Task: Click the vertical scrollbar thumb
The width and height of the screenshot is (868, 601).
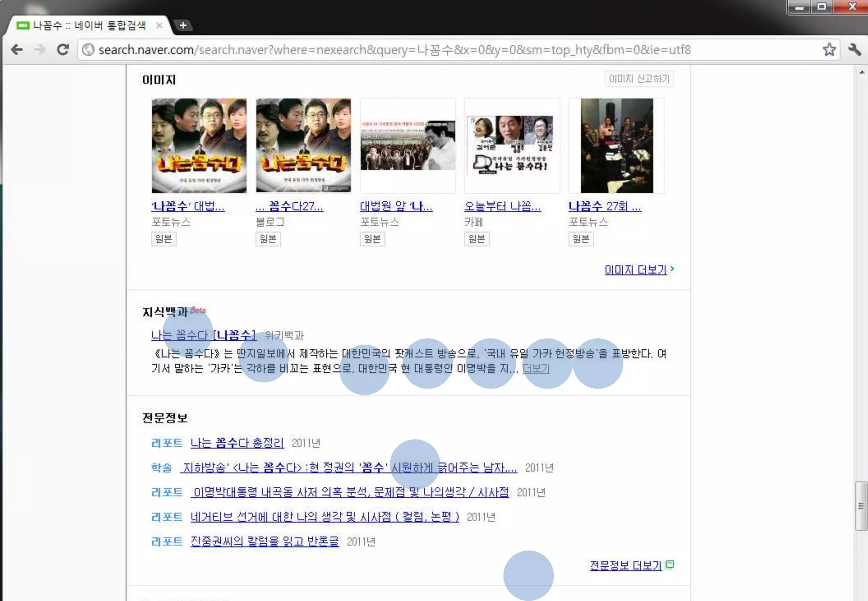Action: (x=861, y=506)
